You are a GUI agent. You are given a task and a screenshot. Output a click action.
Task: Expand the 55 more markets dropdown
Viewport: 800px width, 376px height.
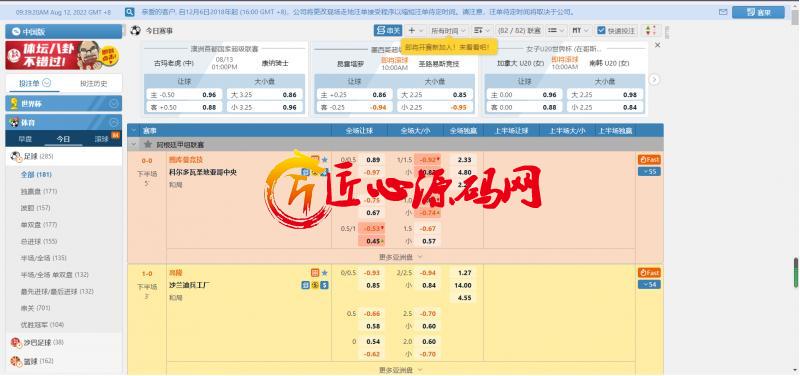click(x=649, y=172)
